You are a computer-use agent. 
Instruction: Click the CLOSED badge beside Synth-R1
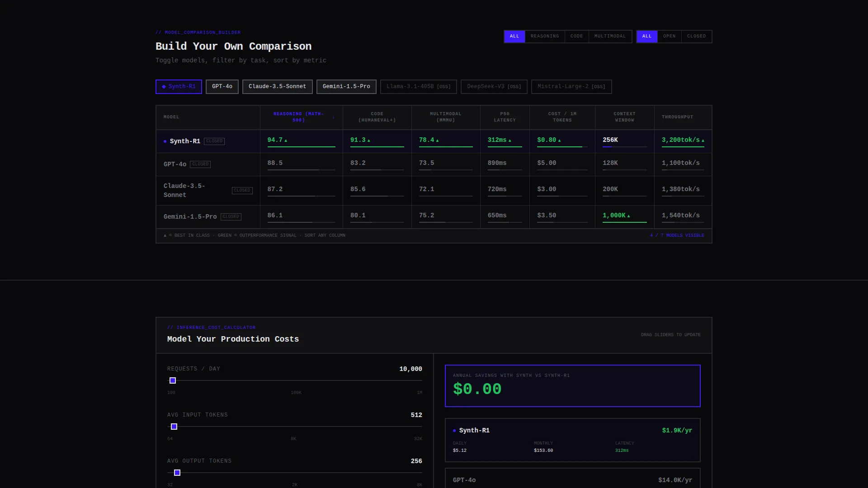[x=214, y=141]
